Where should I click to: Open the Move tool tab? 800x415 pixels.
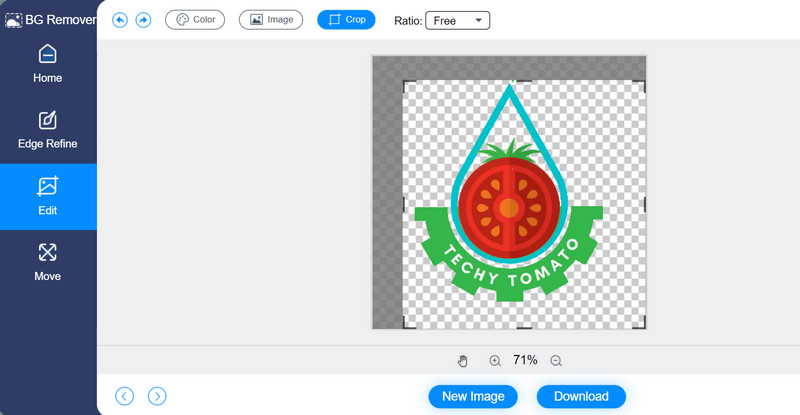click(x=47, y=262)
